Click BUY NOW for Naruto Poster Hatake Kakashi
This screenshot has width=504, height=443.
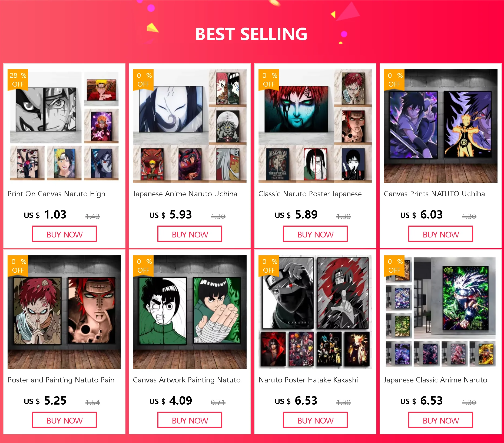(x=315, y=420)
